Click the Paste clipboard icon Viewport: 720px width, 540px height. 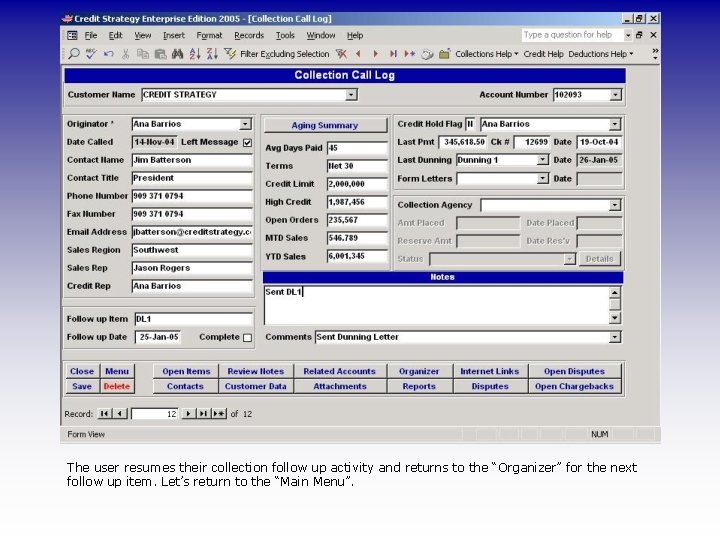coord(160,54)
